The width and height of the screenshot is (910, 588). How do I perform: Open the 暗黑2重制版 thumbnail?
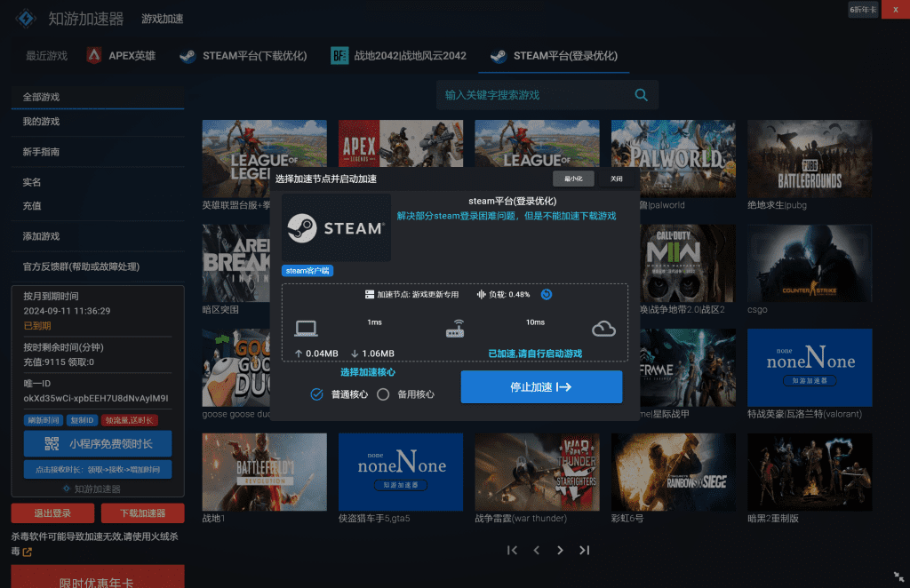[x=810, y=472]
